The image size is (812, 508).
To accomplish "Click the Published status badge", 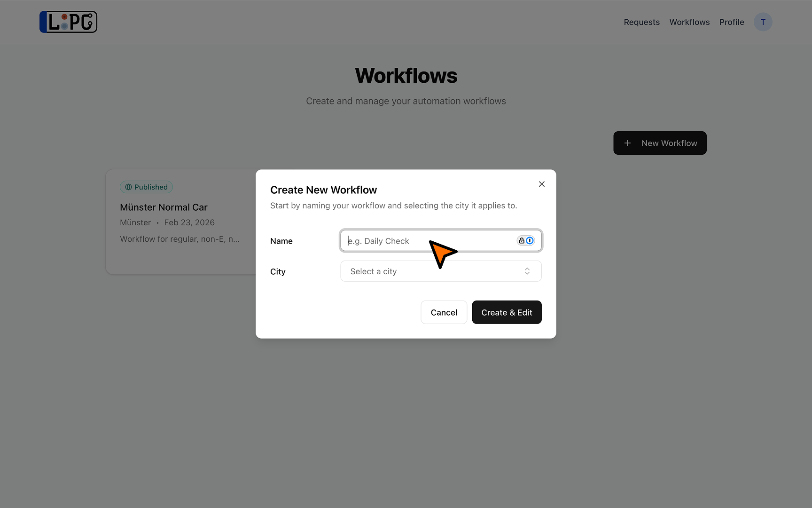I will pos(147,187).
